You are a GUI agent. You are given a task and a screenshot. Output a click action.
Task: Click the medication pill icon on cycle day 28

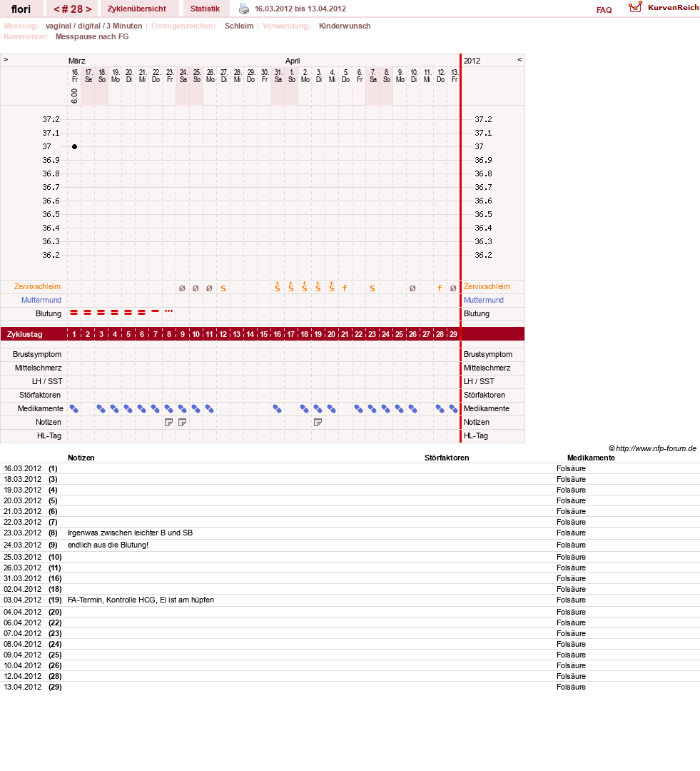coord(440,408)
